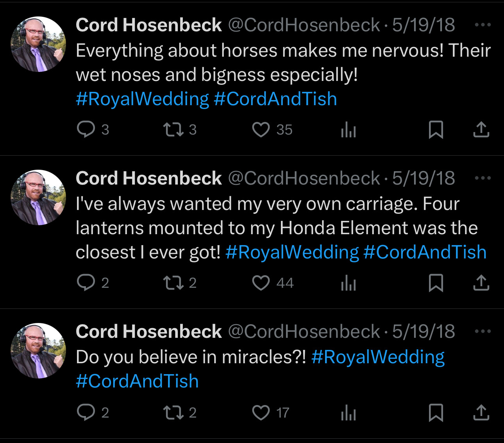This screenshot has height=443, width=504.
Task: Open the Cord Hosenbeck name on the miracles tweet
Action: click(x=149, y=332)
